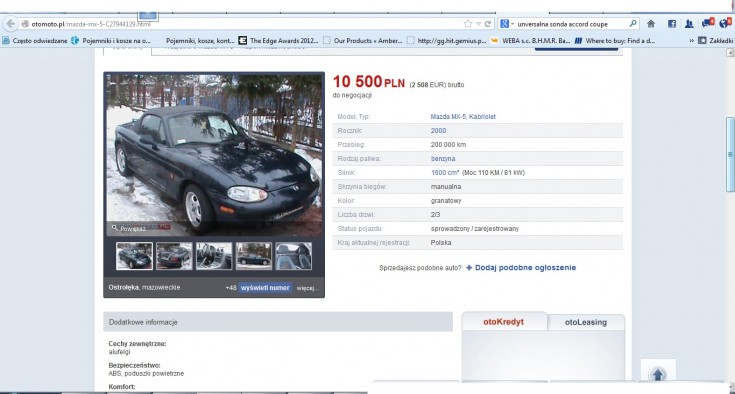The height and width of the screenshot is (394, 735).
Task: Enlarge photo via Powiększ magnifier
Action: coord(128,228)
